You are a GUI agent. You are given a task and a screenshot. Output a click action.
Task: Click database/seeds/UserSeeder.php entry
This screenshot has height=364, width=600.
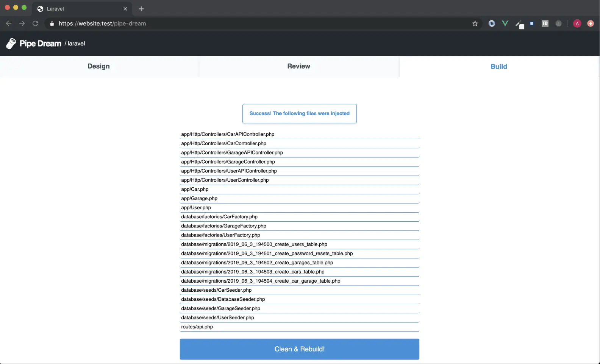[x=300, y=318]
